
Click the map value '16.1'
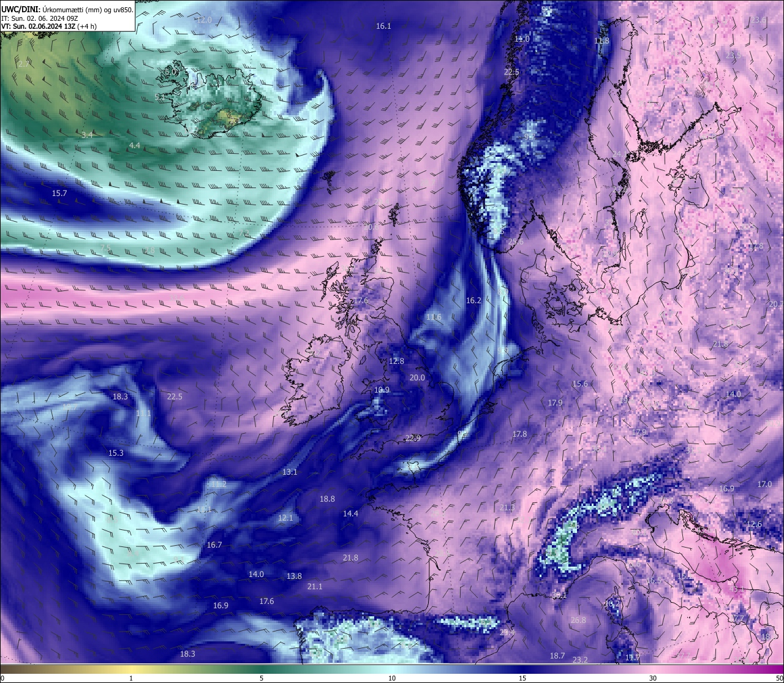point(383,26)
